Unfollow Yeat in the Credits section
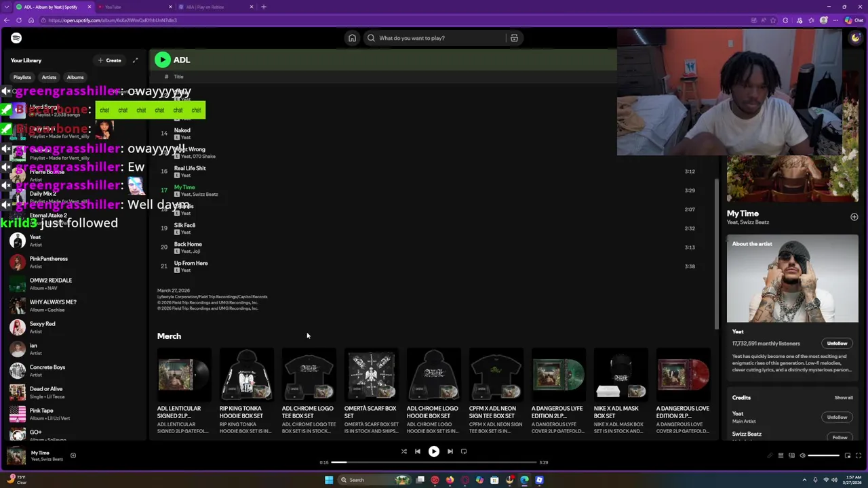This screenshot has height=488, width=868. click(x=837, y=417)
